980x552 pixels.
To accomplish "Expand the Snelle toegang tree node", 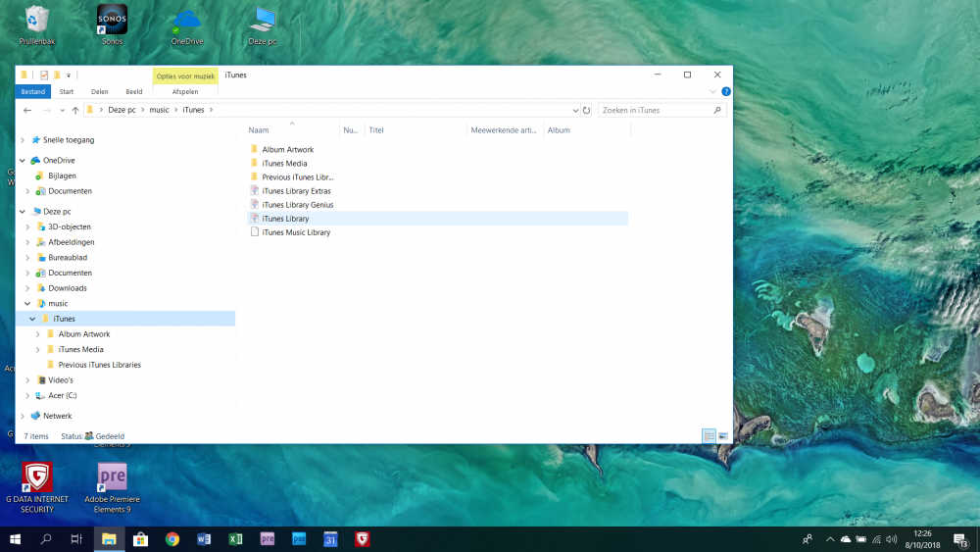I will (23, 140).
